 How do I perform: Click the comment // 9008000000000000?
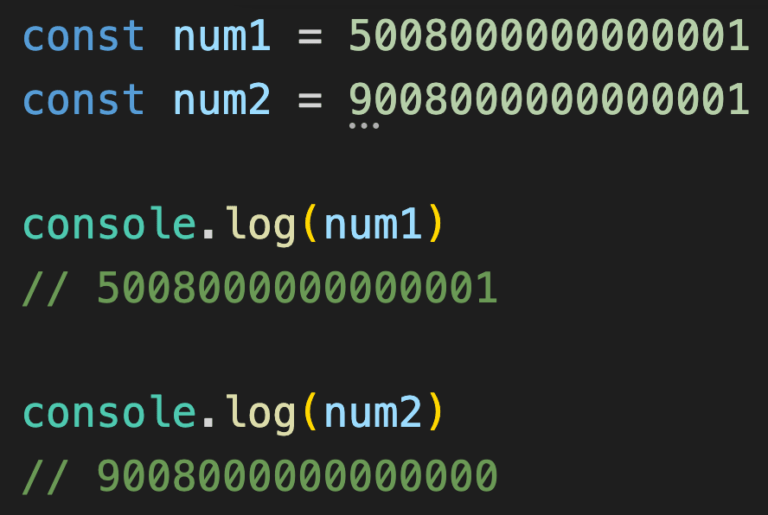[x=260, y=476]
